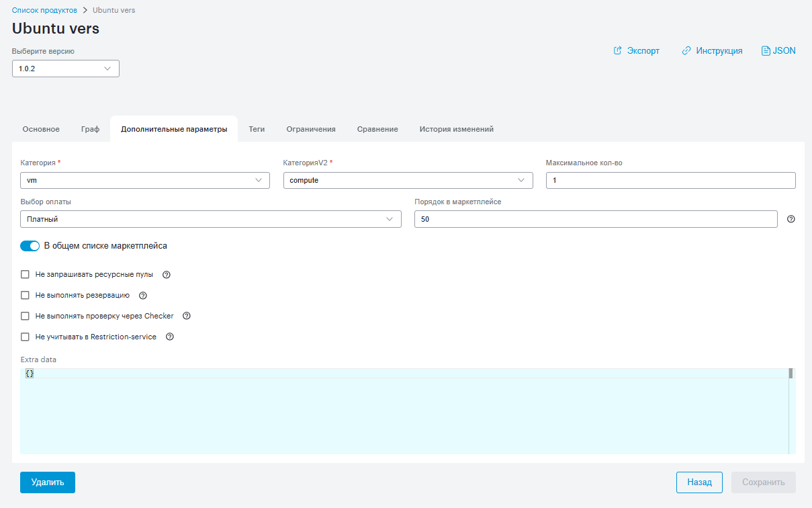Click Extra data label
The height and width of the screenshot is (508, 812).
pyautogui.click(x=38, y=359)
